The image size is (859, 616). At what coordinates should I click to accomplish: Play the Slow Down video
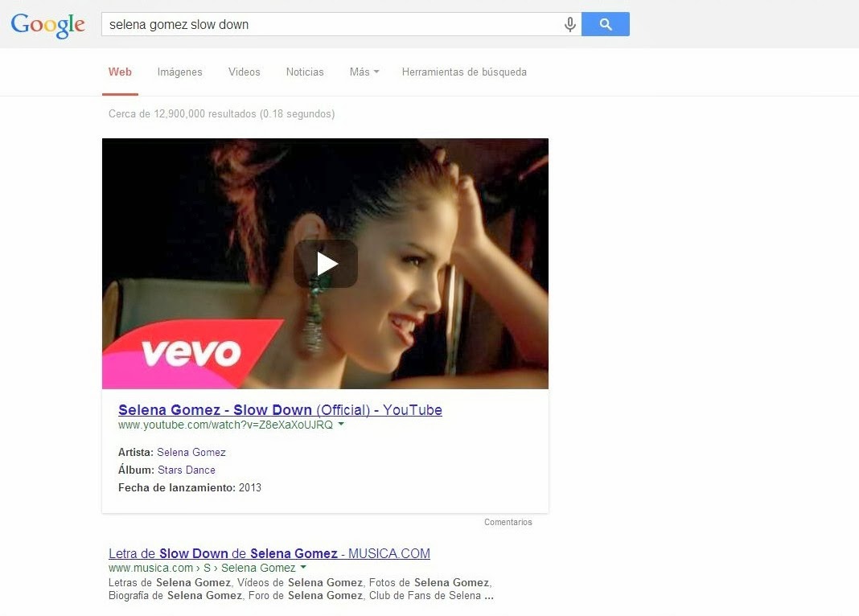pyautogui.click(x=326, y=264)
